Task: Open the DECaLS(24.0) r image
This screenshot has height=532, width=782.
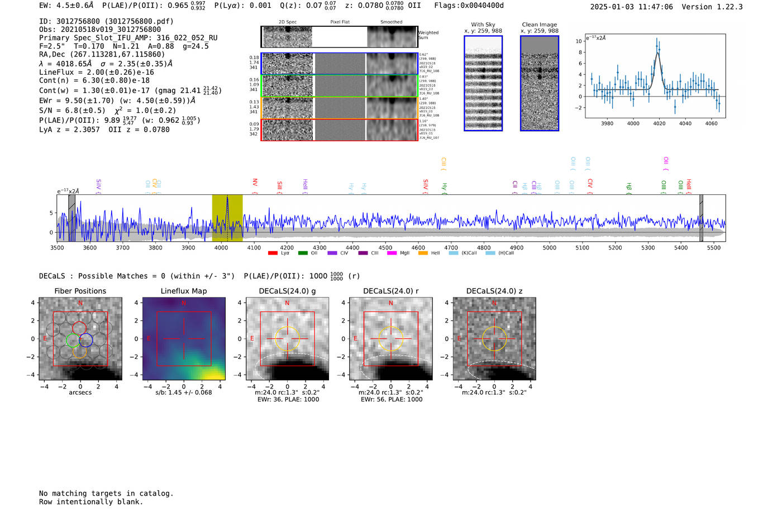Action: (390, 339)
